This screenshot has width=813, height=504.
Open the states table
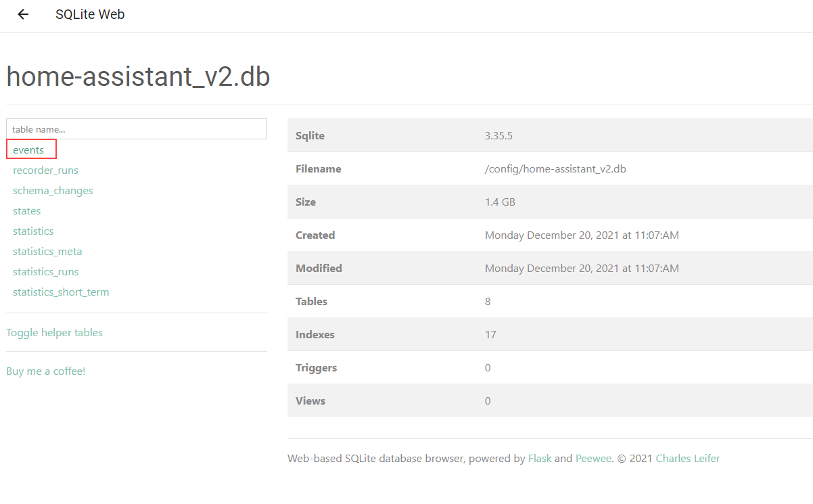[x=26, y=210]
